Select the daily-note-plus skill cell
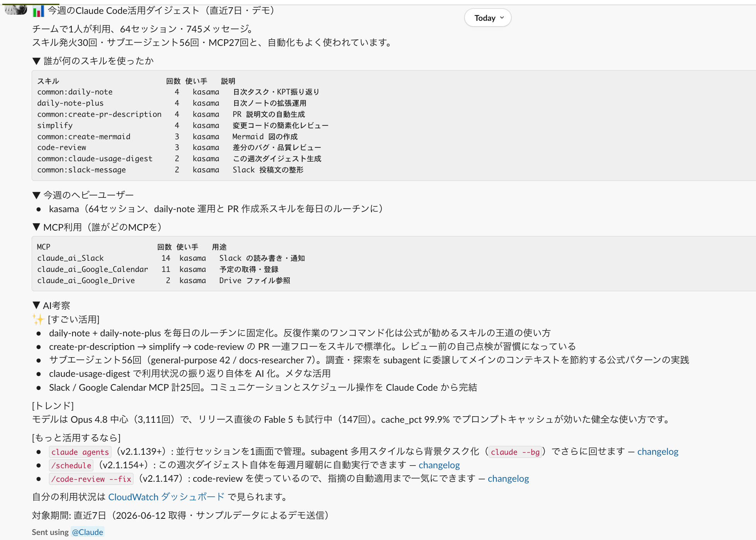 point(70,103)
